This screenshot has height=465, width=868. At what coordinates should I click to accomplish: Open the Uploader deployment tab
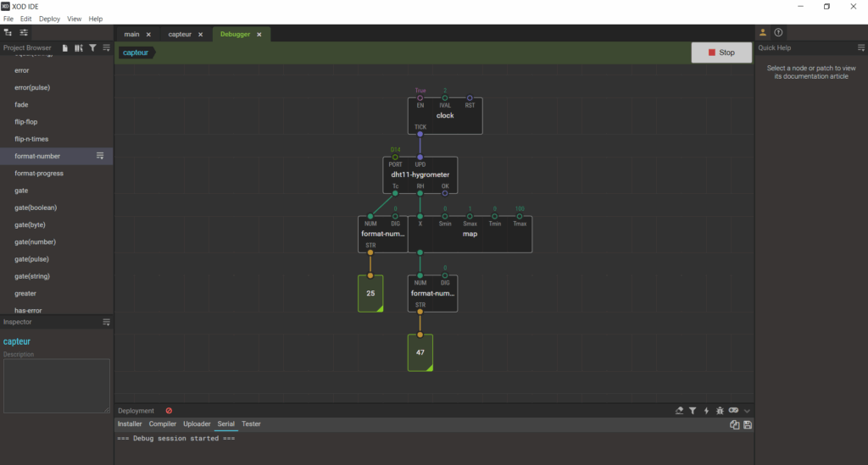pos(197,424)
